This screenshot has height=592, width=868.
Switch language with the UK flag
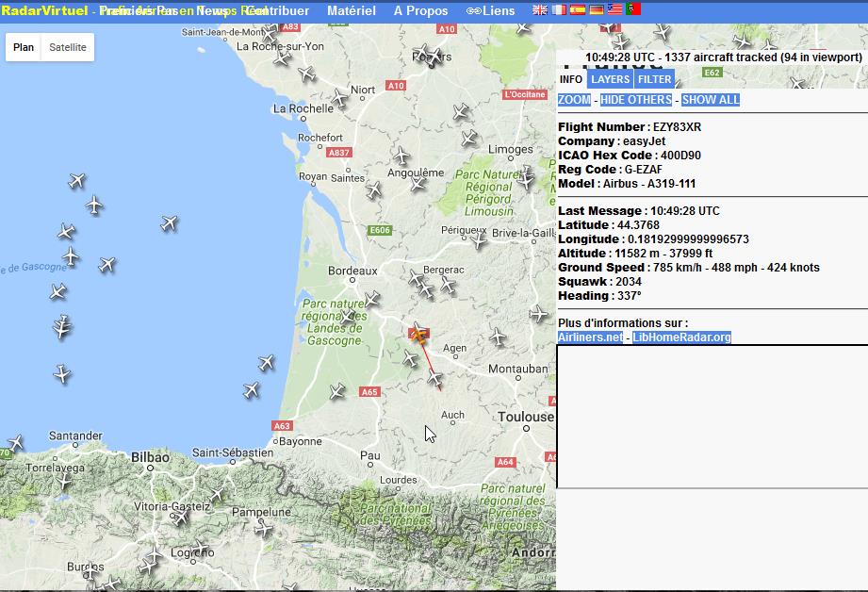(540, 9)
